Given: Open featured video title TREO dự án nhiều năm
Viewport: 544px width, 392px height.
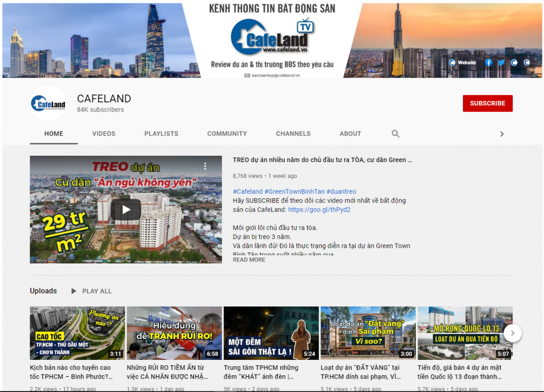Looking at the screenshot, I should (x=322, y=160).
